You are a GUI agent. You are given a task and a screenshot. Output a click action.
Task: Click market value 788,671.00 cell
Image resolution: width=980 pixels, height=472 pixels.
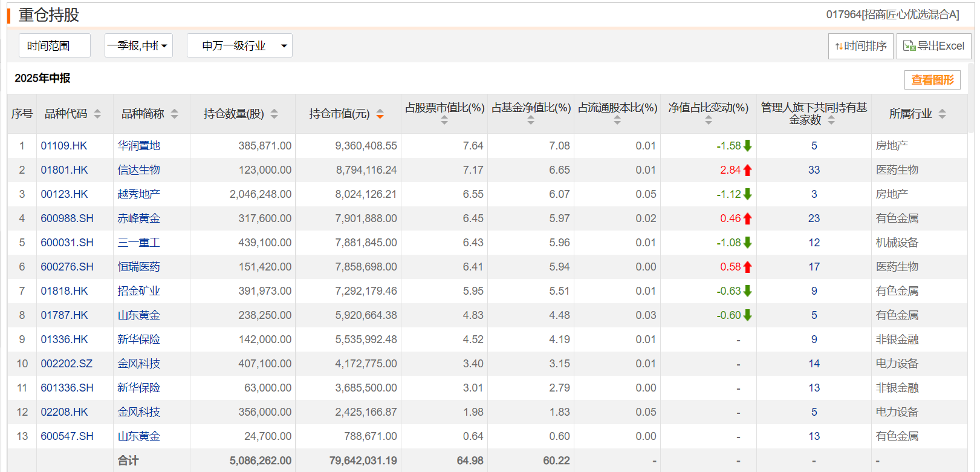pos(371,436)
